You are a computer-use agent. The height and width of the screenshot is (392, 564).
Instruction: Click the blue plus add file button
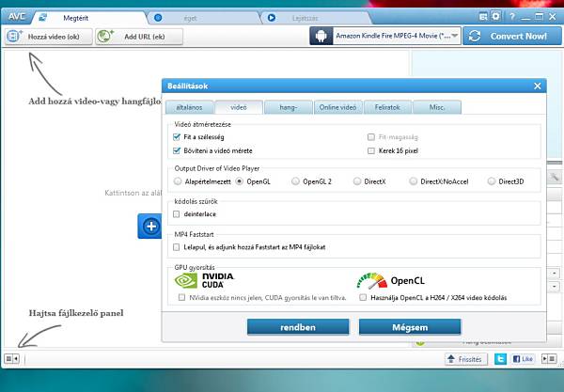150,227
